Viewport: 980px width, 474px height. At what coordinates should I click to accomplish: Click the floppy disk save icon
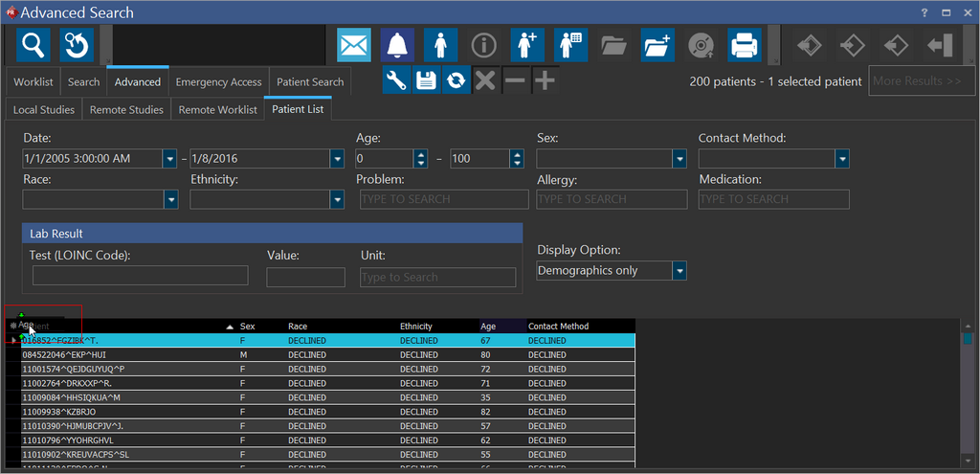(x=426, y=80)
